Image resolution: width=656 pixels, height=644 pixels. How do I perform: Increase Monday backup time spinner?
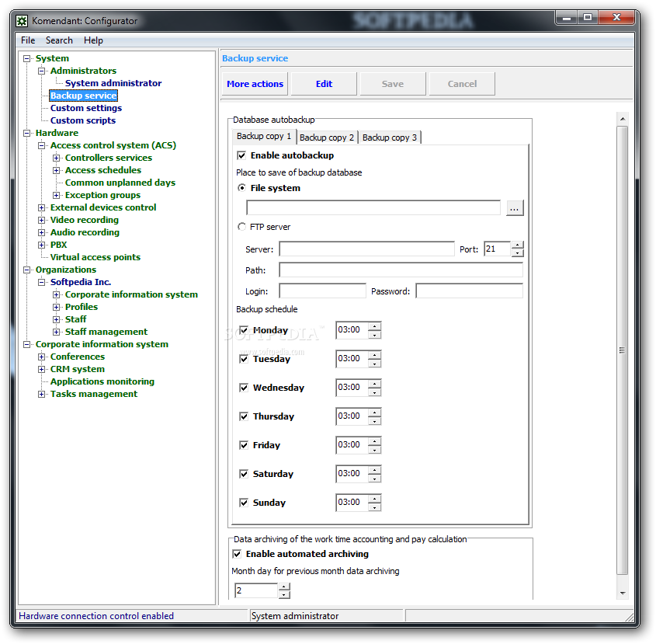(x=375, y=326)
